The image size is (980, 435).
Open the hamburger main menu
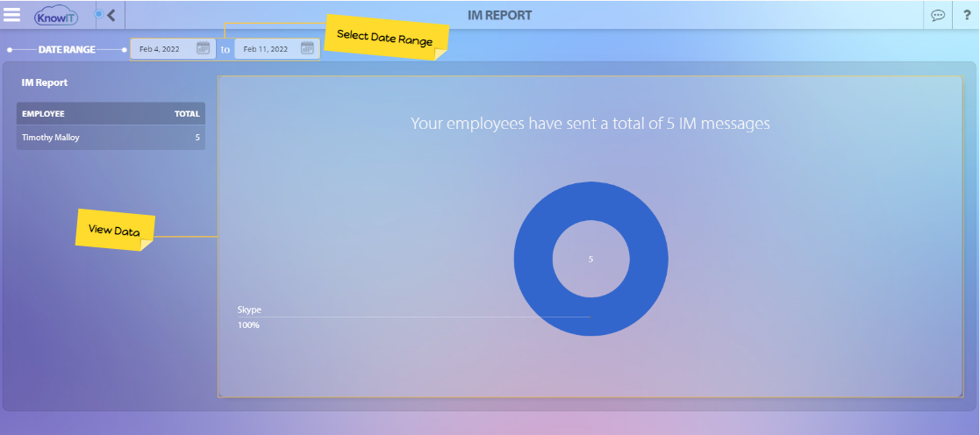point(12,14)
